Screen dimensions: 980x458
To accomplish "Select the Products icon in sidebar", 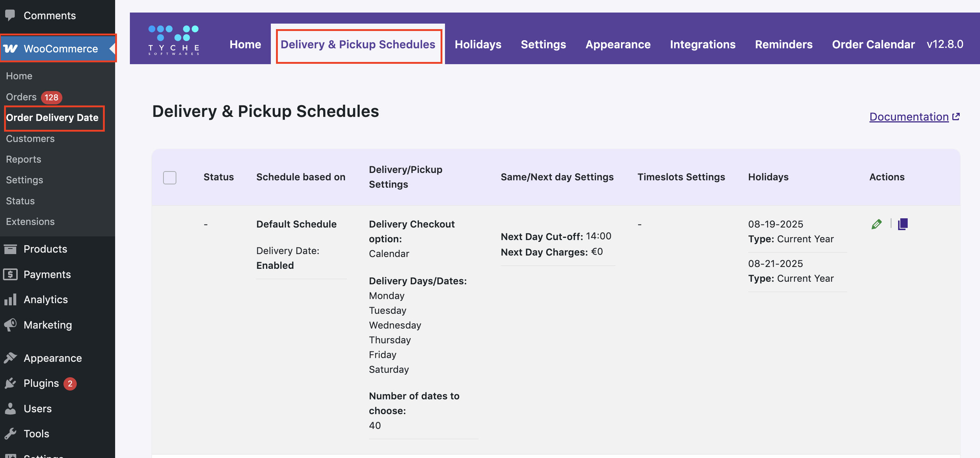I will [10, 249].
